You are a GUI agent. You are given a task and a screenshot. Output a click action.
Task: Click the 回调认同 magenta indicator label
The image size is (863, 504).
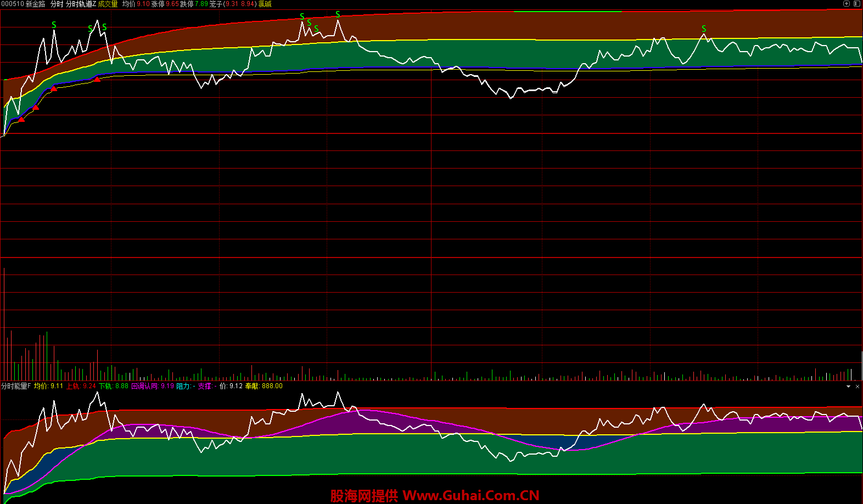click(x=145, y=387)
